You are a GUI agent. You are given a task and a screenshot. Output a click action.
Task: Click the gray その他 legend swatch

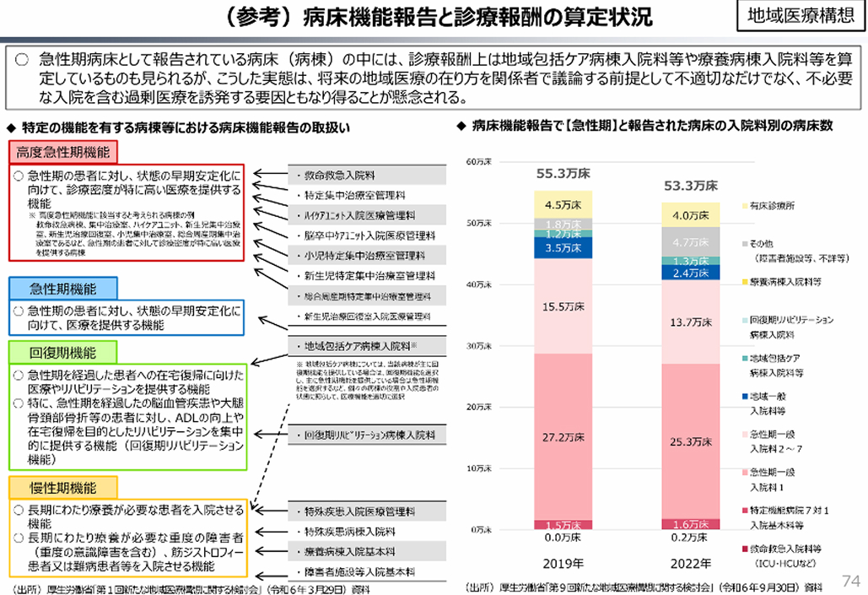[745, 244]
